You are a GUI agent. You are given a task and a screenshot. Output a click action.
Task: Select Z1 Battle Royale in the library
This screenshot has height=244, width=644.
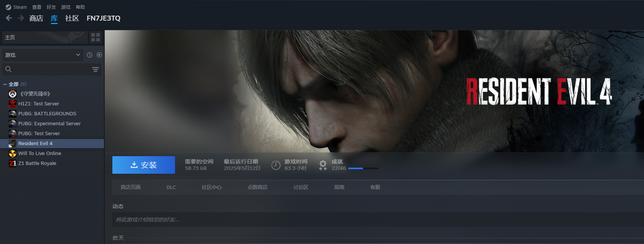tap(37, 163)
